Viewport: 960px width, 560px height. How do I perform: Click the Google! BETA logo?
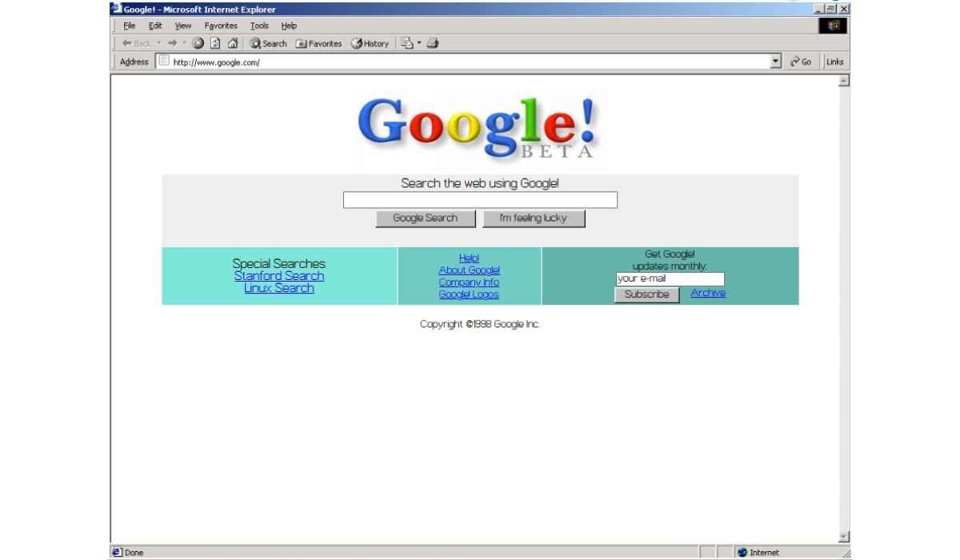click(x=479, y=128)
